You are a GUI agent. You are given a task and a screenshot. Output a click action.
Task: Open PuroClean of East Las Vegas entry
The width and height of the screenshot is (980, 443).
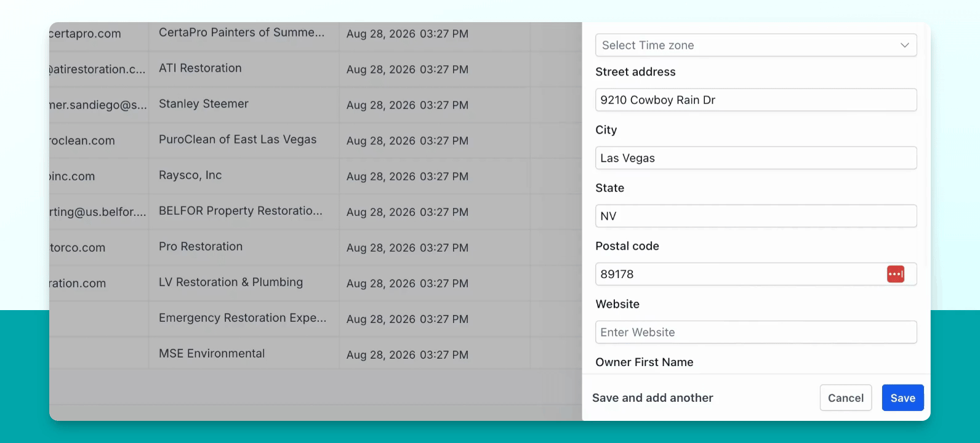click(238, 140)
